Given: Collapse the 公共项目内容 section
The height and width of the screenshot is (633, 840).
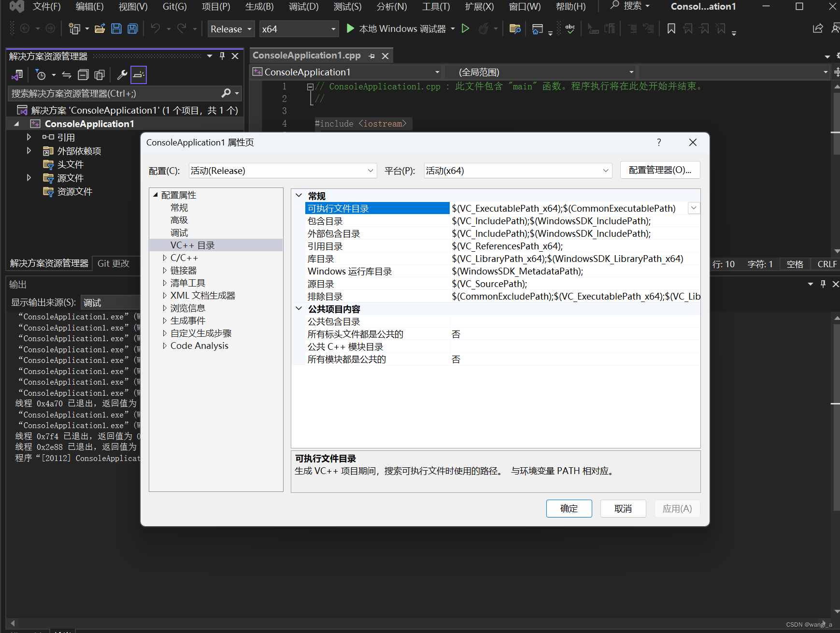Looking at the screenshot, I should (x=299, y=309).
